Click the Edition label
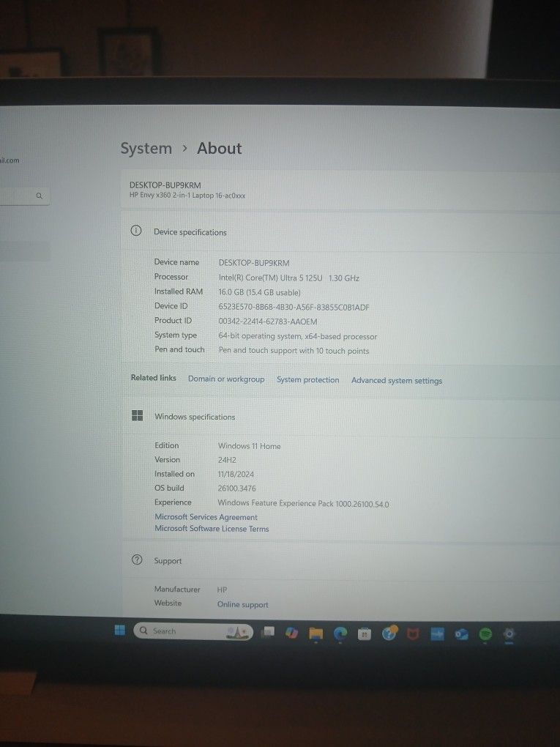560x747 pixels. point(167,445)
